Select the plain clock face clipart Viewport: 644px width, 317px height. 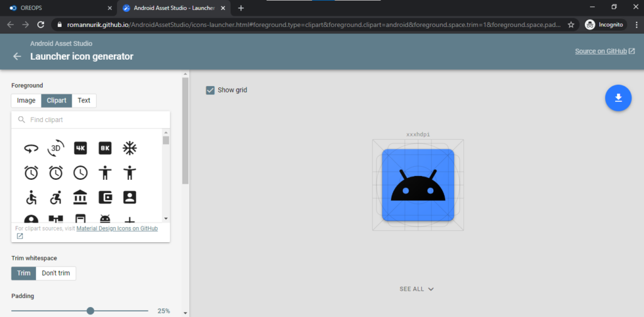tap(80, 173)
